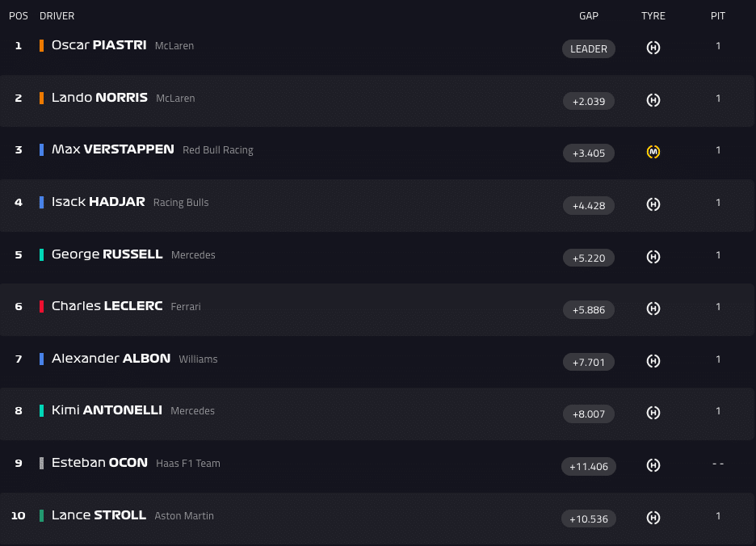This screenshot has height=546, width=756.
Task: Click Piastri's hard tyre icon
Action: pyautogui.click(x=653, y=48)
